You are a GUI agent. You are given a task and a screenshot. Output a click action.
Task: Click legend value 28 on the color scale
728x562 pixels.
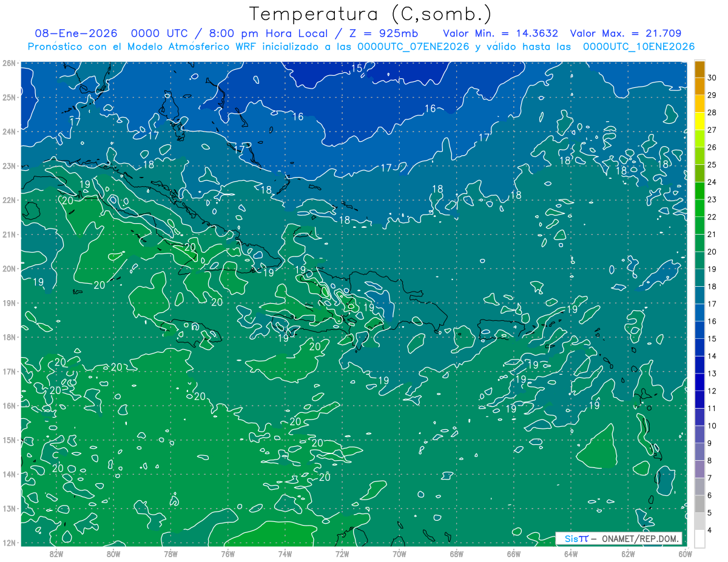(x=712, y=112)
